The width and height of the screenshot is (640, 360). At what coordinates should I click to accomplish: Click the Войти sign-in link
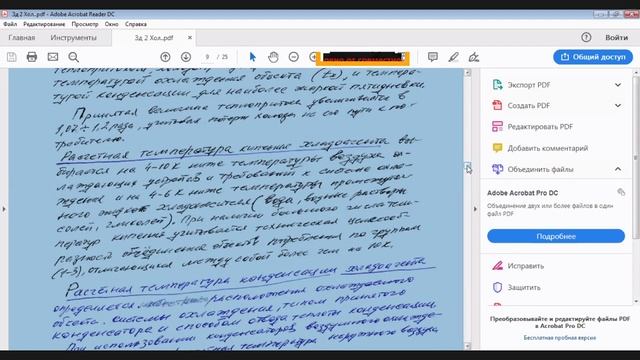(616, 38)
